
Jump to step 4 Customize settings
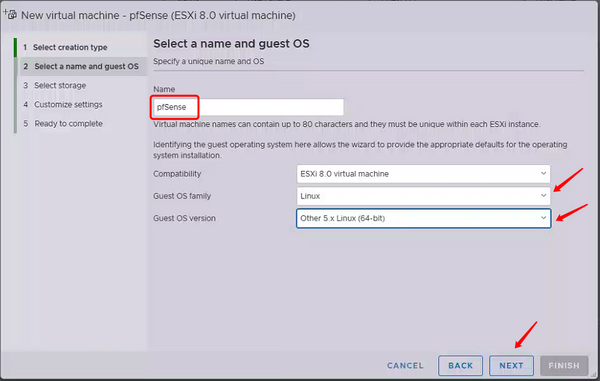pos(62,104)
